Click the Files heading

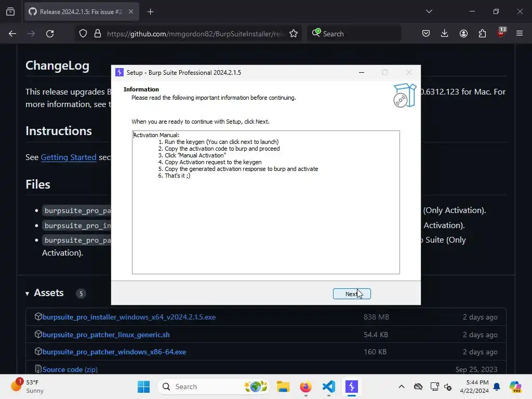(x=38, y=184)
